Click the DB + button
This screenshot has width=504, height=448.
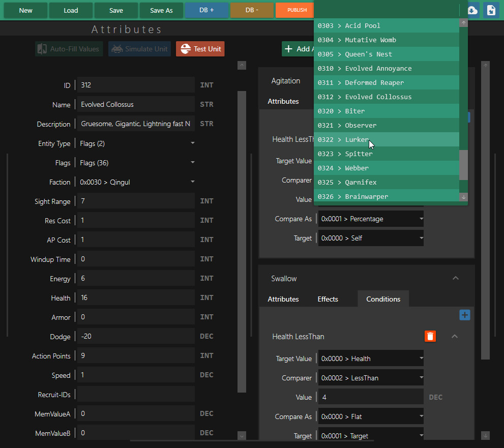point(206,10)
